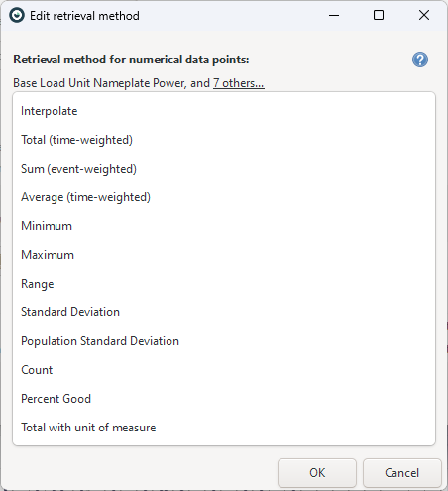Click the Cancel button
This screenshot has height=491, width=448.
pos(402,473)
